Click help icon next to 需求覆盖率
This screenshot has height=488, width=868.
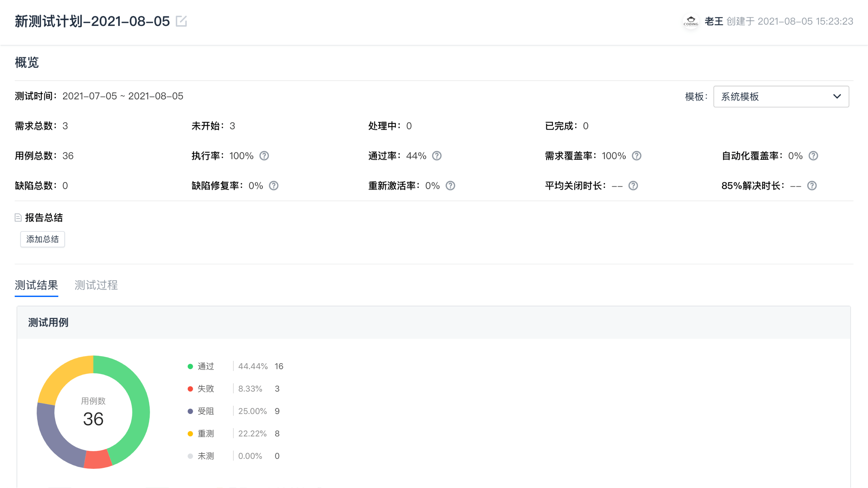click(636, 156)
